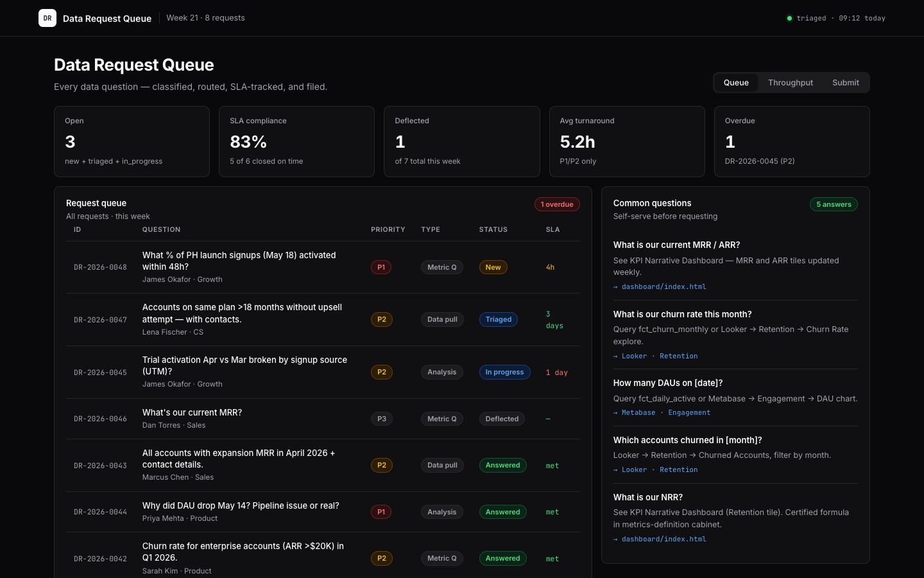Sort by the SLA column header

[x=552, y=229]
